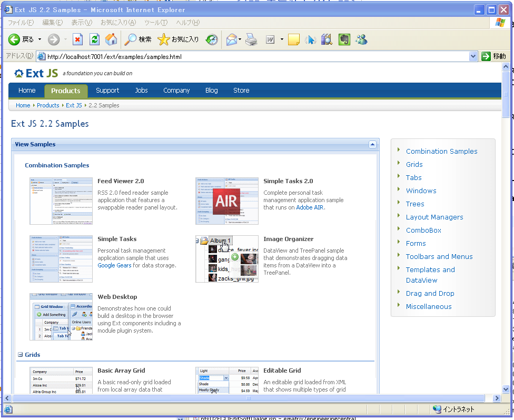Go to the Company navigation tab
The image size is (514, 420).
coord(176,91)
